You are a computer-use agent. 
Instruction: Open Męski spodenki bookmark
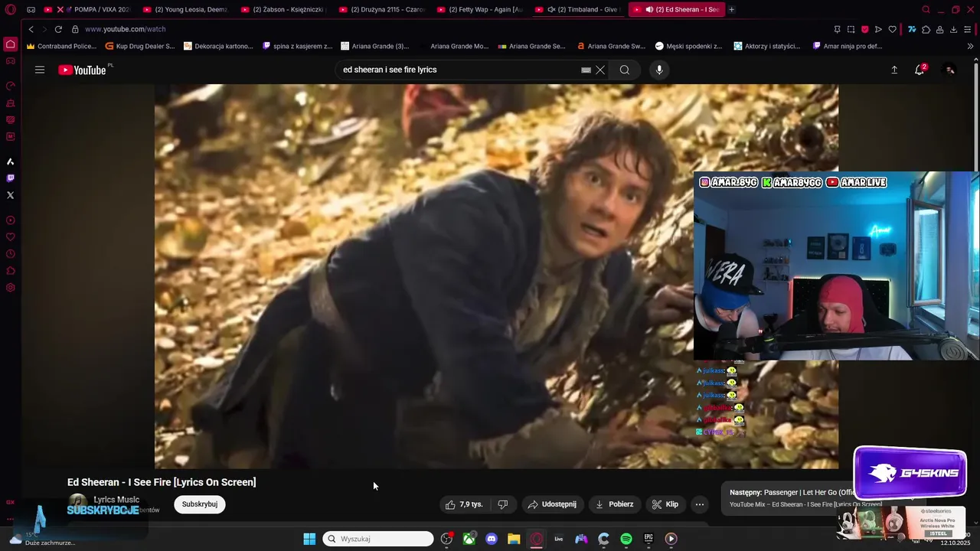coord(688,46)
